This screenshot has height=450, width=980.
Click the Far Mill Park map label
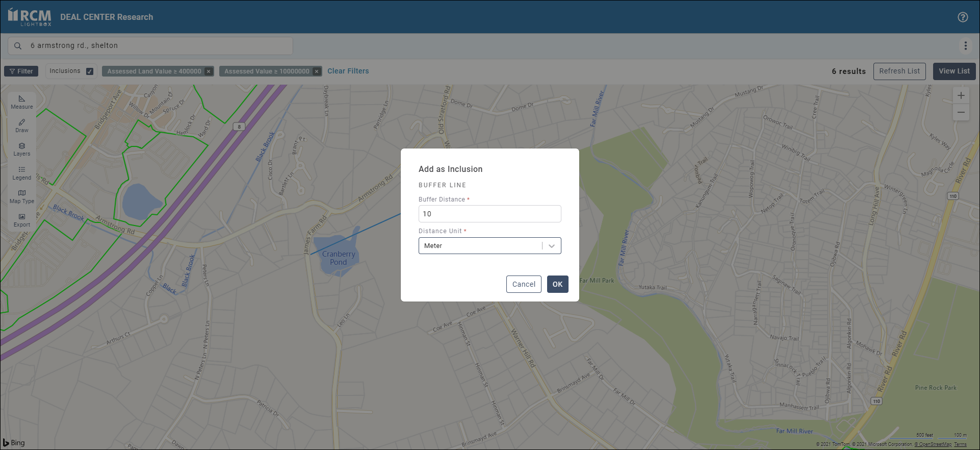(x=597, y=280)
